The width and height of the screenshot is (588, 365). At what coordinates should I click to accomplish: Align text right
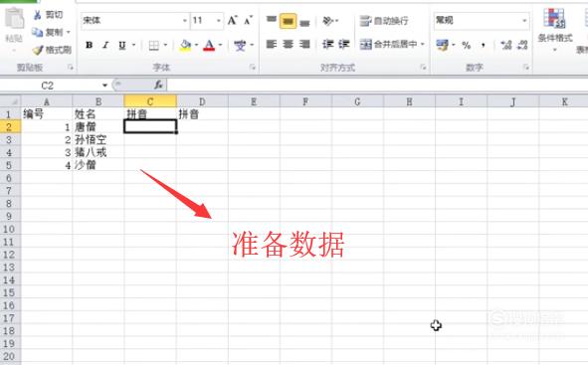coord(304,44)
